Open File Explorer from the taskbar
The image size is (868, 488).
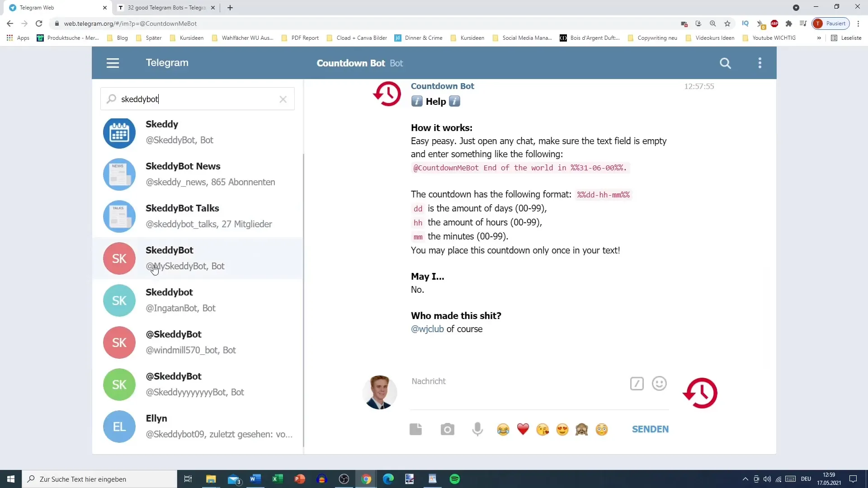[211, 479]
